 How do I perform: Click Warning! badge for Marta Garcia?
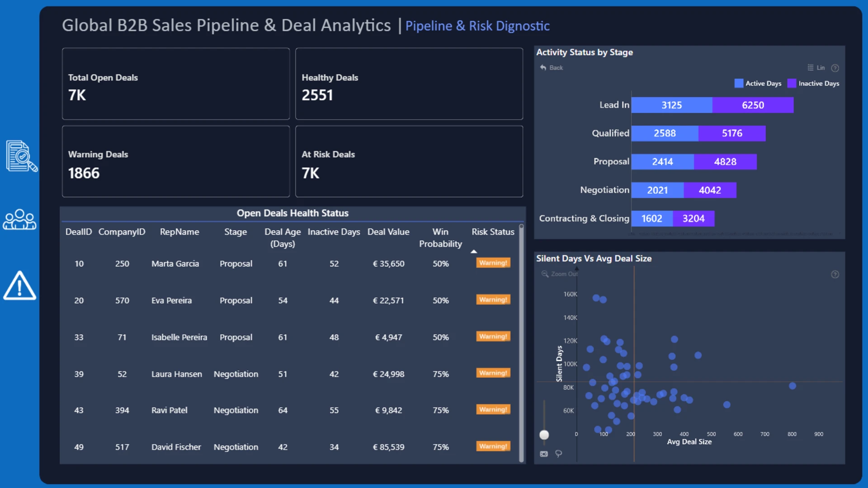(x=493, y=263)
